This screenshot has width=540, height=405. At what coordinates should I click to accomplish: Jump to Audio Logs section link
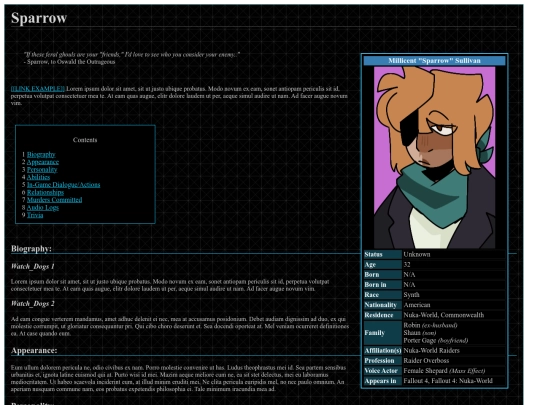pyautogui.click(x=43, y=207)
